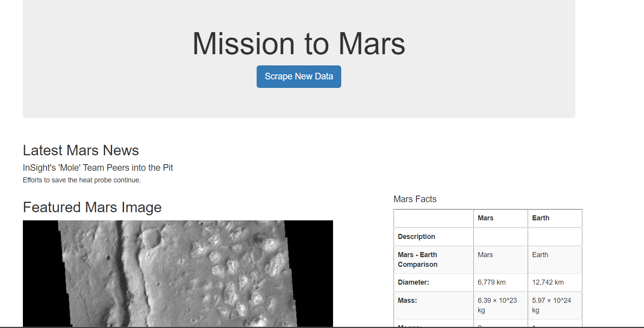Click the Mars diameter value 6,779 km
This screenshot has width=644, height=328.
[491, 282]
